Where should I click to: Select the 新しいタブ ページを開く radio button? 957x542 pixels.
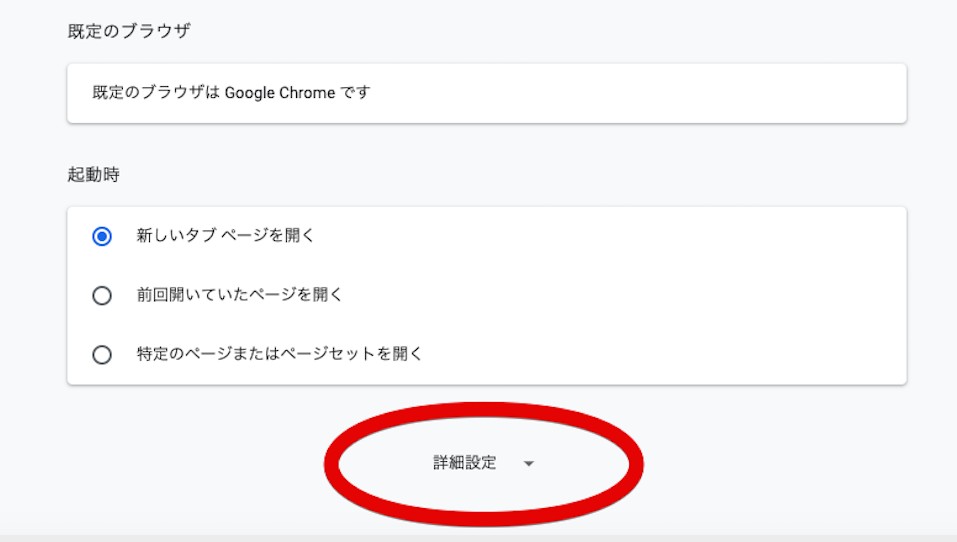[101, 237]
